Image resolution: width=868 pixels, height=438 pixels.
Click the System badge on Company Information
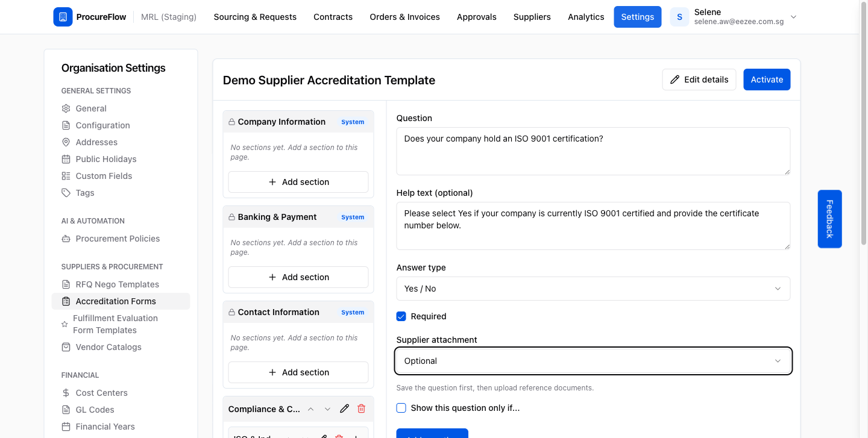click(x=353, y=122)
